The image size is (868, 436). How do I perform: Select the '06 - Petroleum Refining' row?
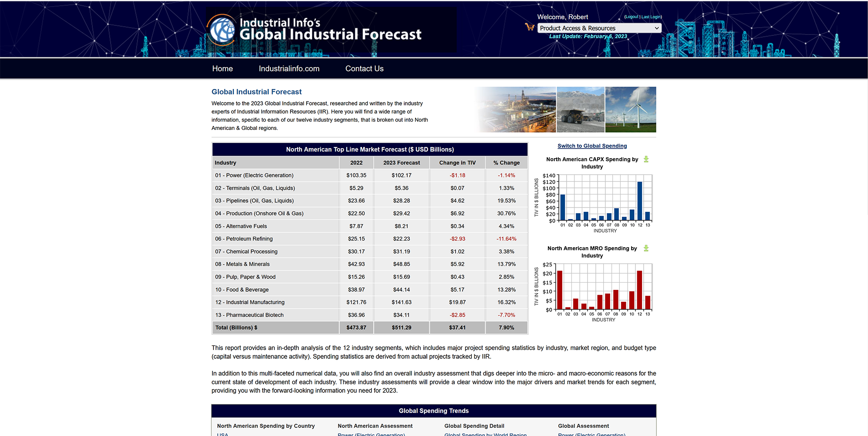tap(369, 238)
